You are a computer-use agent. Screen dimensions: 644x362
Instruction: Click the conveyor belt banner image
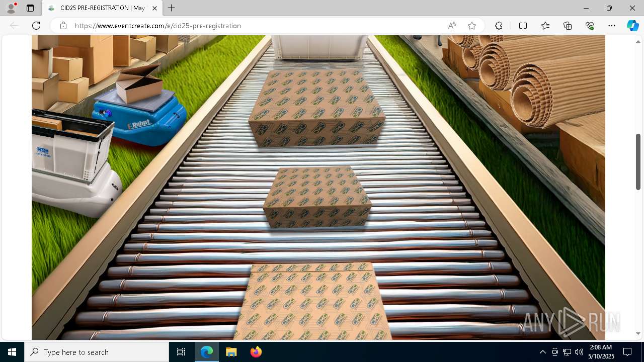click(318, 188)
